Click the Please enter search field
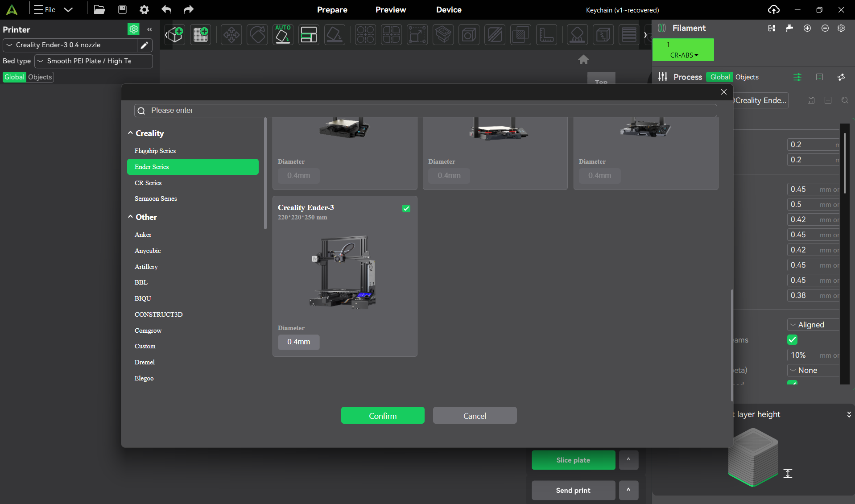The width and height of the screenshot is (855, 504). (x=425, y=111)
